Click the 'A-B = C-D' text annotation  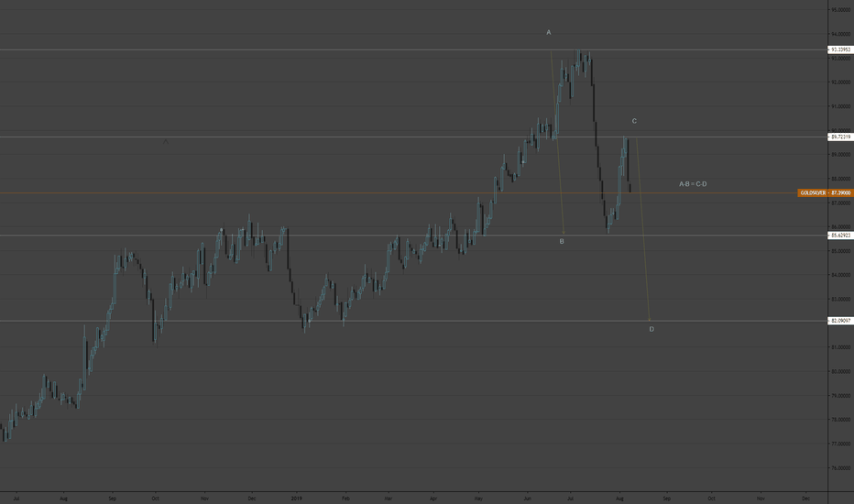coord(693,184)
